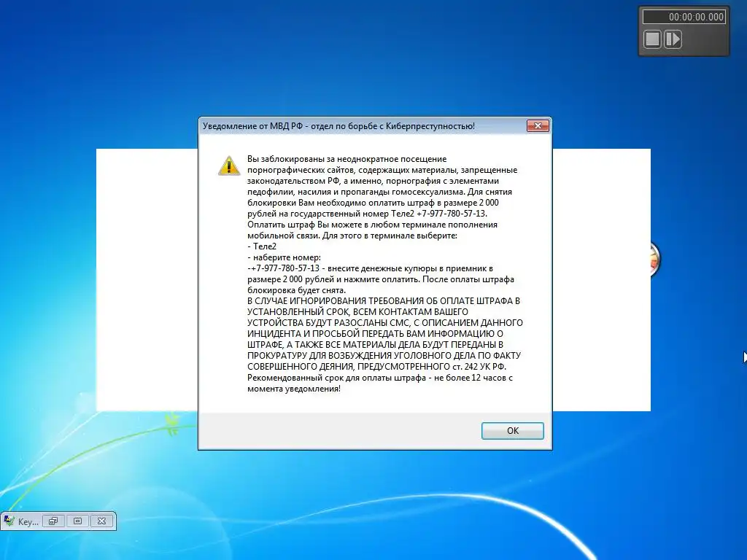Click the 00:00:00.000 timer display
The image size is (747, 560).
tap(684, 17)
